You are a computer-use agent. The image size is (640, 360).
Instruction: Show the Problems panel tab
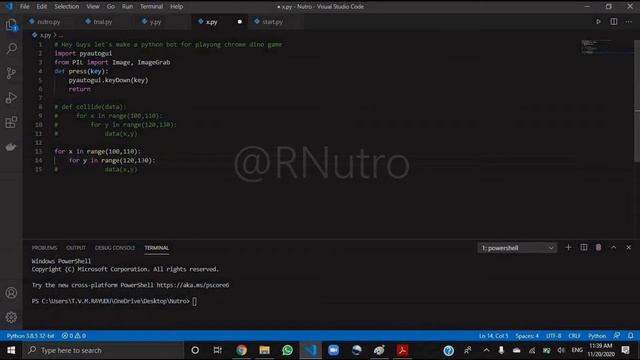(x=44, y=248)
